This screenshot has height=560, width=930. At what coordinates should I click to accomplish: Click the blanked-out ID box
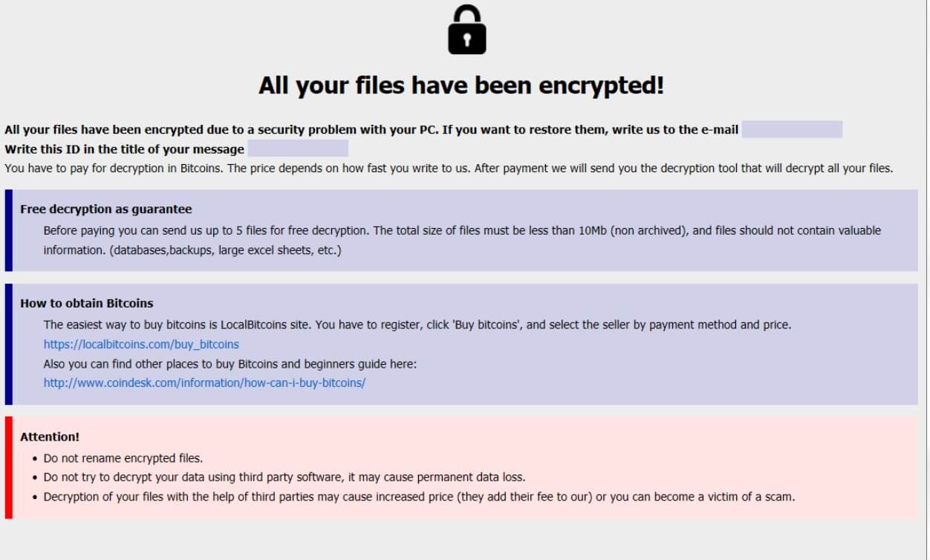coord(297,149)
